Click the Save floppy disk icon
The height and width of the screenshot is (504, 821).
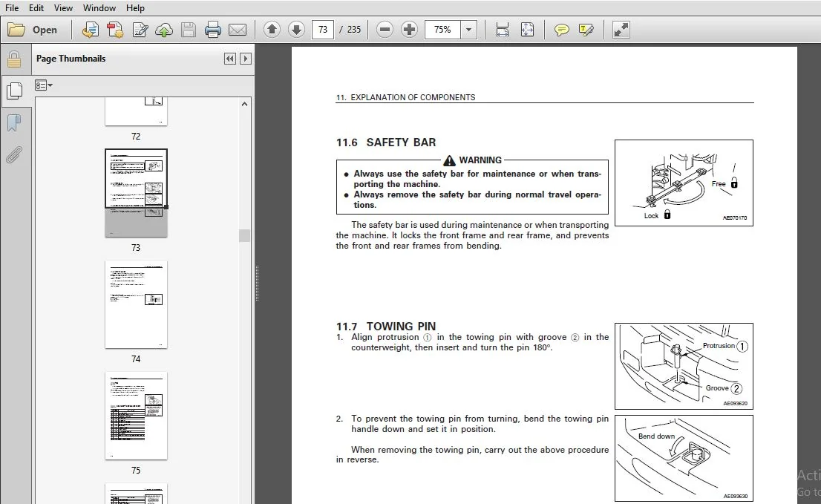point(189,30)
